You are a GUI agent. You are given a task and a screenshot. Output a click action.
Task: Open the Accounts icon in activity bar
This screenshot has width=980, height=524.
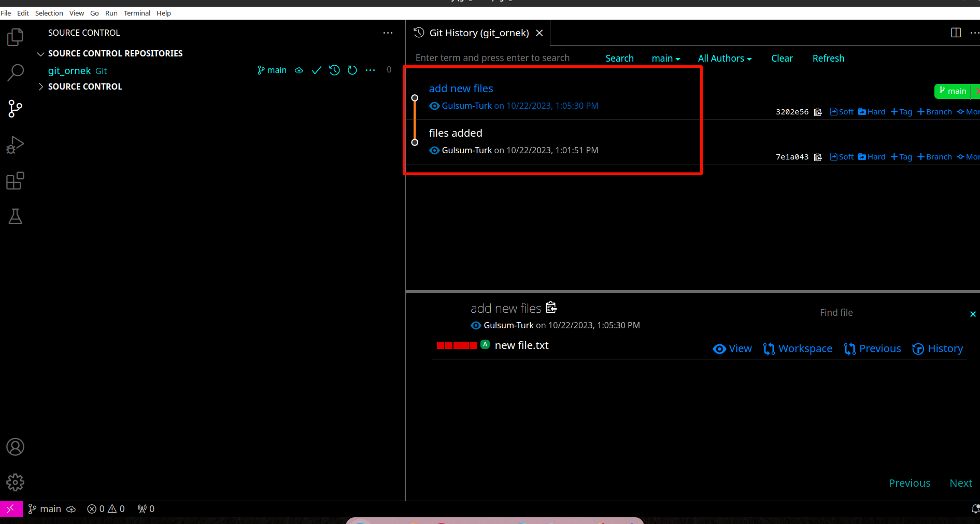click(x=15, y=447)
